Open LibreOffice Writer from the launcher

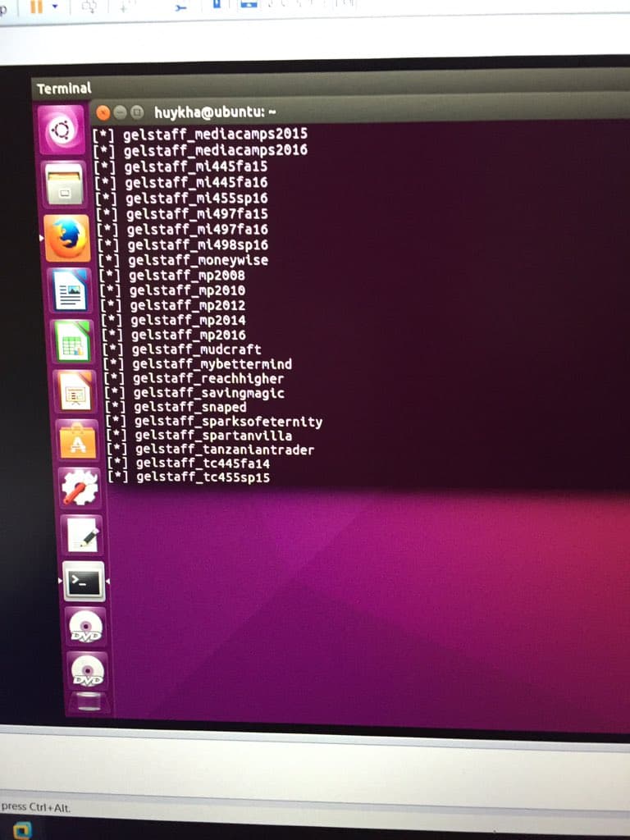point(70,290)
